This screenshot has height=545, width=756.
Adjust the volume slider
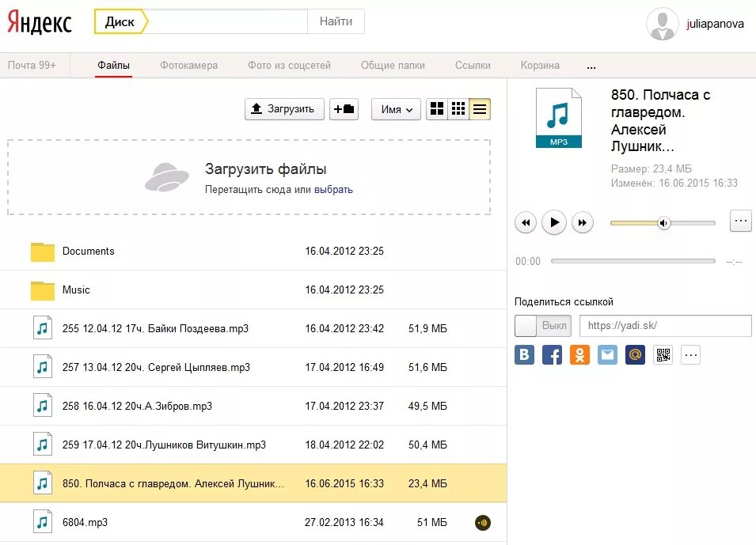pos(663,222)
